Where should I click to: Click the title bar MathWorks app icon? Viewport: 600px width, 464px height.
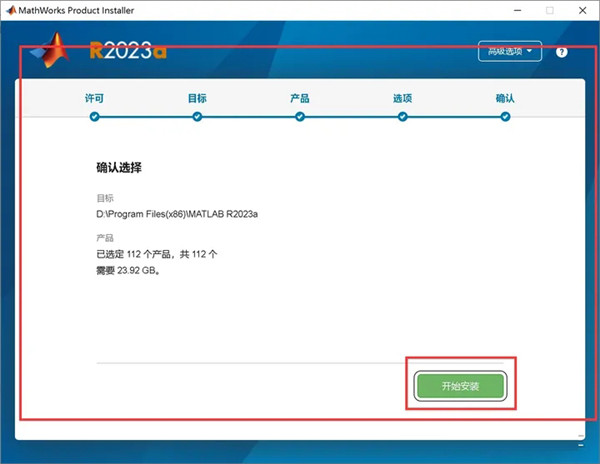pos(11,10)
